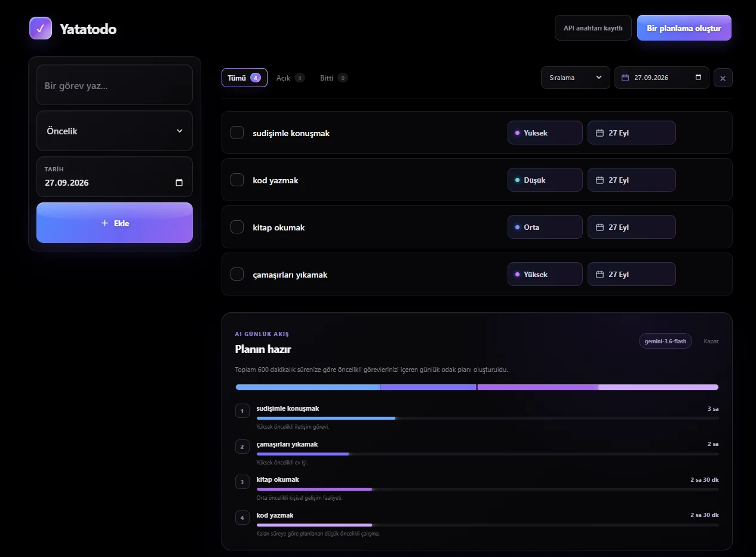Click the plan text "kitap okumak"
The image size is (756, 557).
[x=278, y=479]
